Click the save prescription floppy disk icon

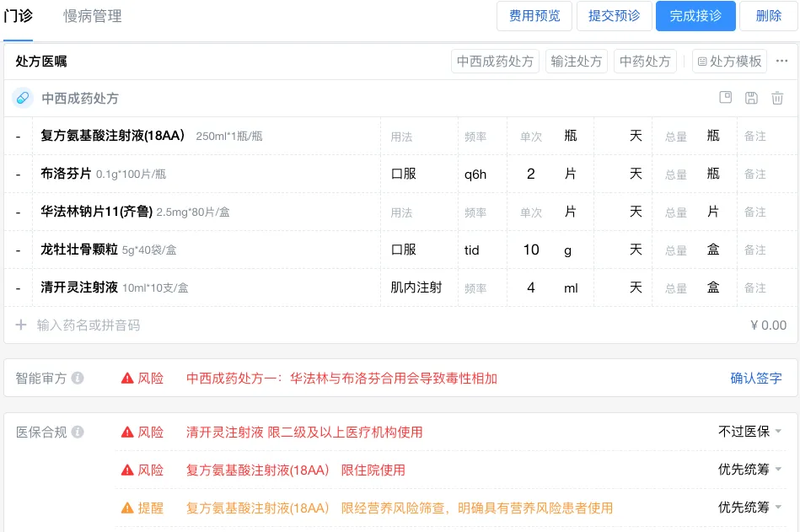coord(751,99)
